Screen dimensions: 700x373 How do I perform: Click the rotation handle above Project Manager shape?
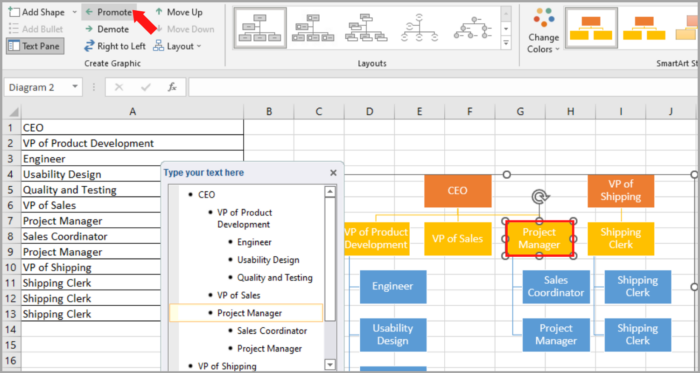(540, 196)
